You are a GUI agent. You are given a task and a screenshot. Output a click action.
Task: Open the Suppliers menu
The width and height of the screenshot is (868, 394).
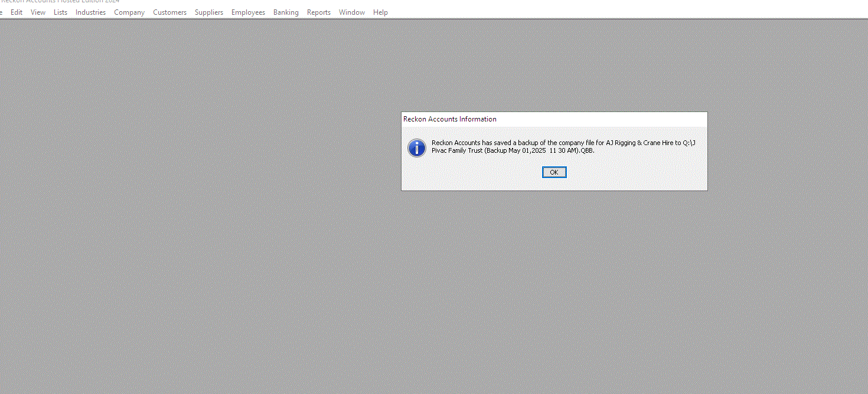(209, 12)
